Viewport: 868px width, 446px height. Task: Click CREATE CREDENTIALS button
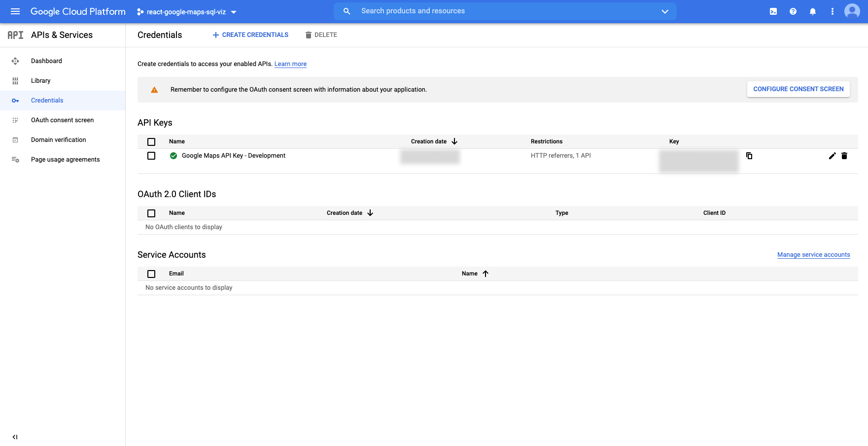pyautogui.click(x=250, y=35)
